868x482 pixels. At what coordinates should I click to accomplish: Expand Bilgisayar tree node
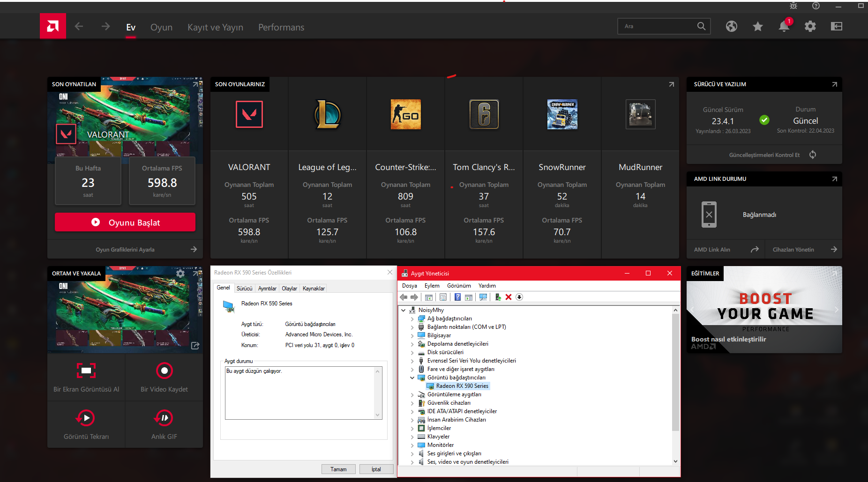coord(412,335)
